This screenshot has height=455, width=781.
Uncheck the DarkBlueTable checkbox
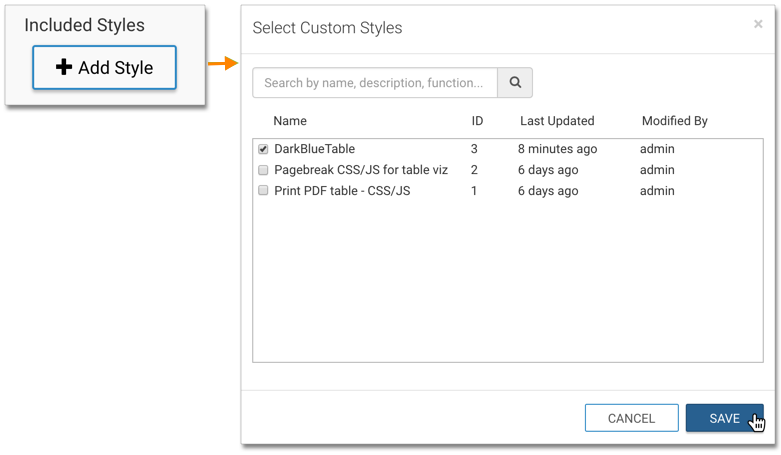pyautogui.click(x=264, y=149)
